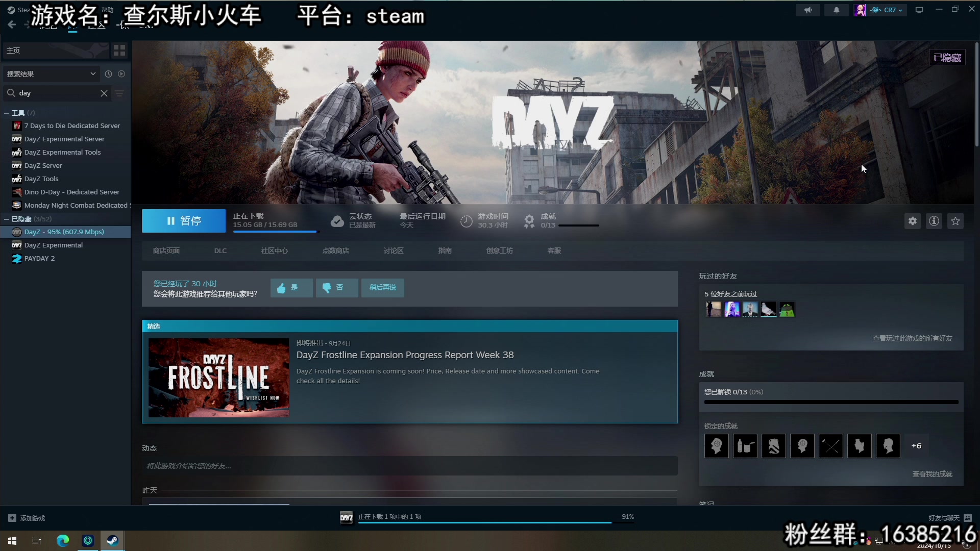Toggle library grid view icon
The image size is (980, 551).
pyautogui.click(x=119, y=50)
